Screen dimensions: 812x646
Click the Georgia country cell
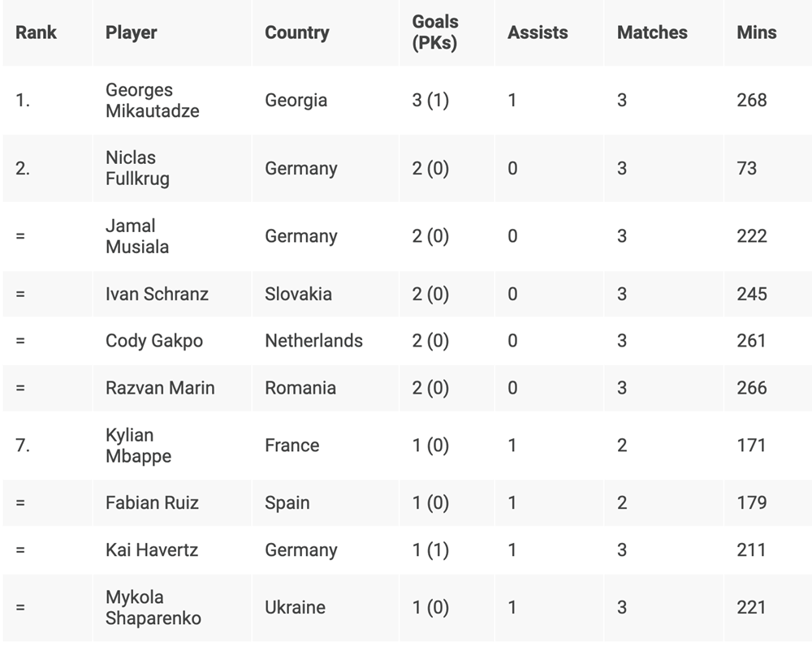click(296, 101)
